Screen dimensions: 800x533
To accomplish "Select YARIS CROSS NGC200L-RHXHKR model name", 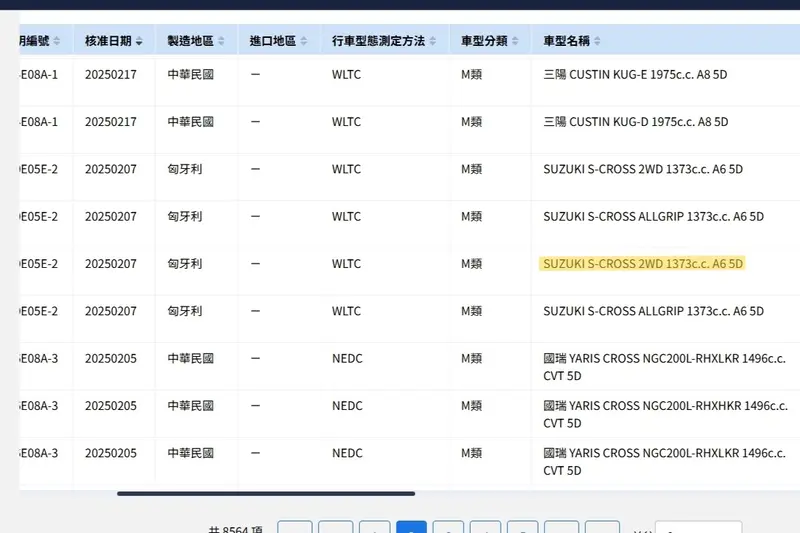I will (x=665, y=414).
